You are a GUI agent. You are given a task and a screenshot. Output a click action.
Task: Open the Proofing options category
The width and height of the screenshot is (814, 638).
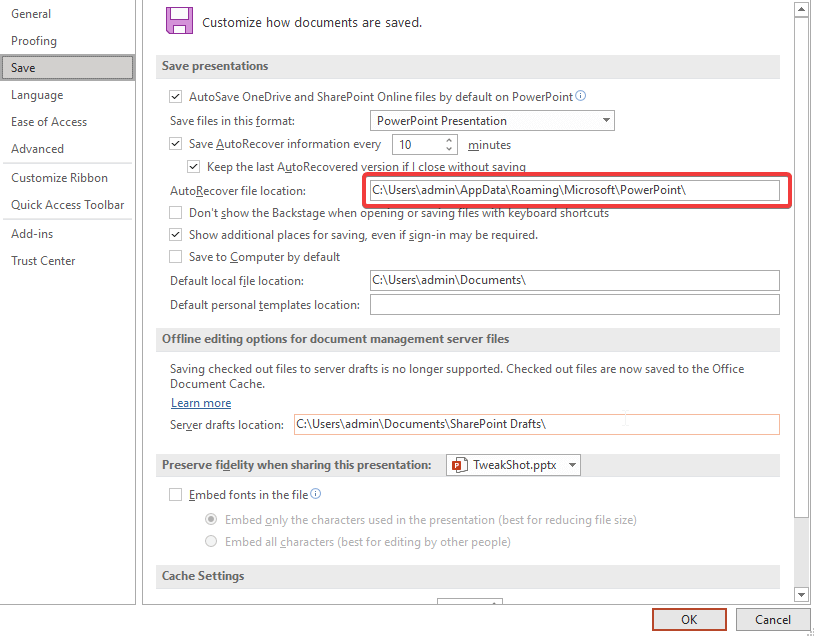pos(67,40)
